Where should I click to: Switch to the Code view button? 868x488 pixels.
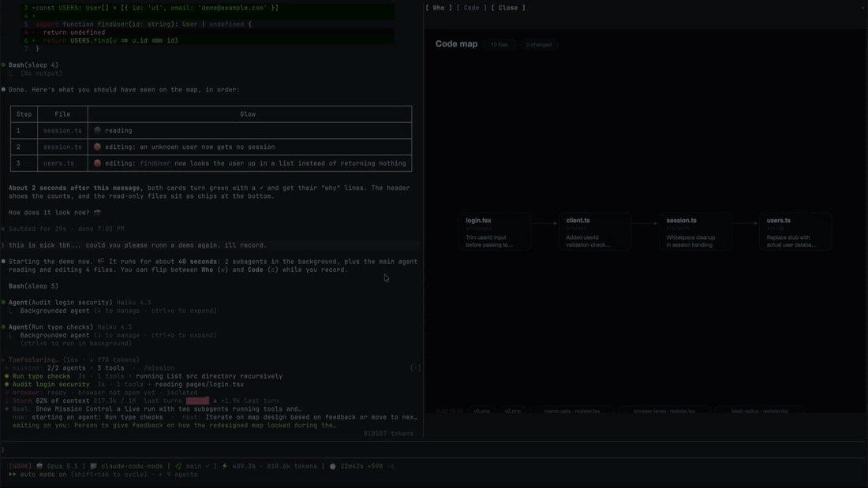471,8
